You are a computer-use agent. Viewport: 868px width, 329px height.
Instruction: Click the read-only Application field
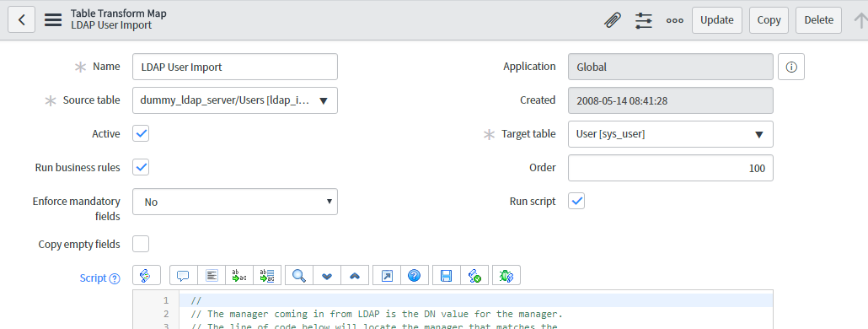670,67
